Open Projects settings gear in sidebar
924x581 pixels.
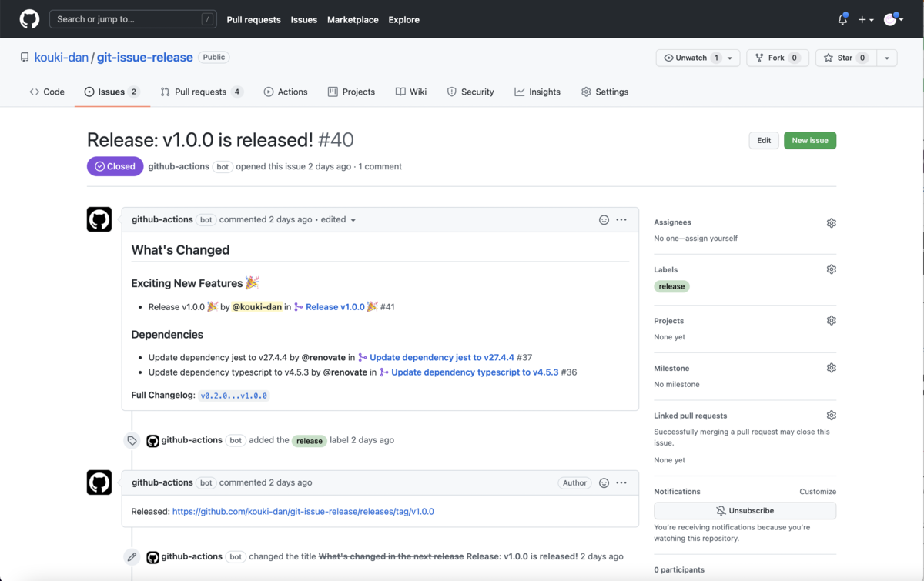(831, 320)
